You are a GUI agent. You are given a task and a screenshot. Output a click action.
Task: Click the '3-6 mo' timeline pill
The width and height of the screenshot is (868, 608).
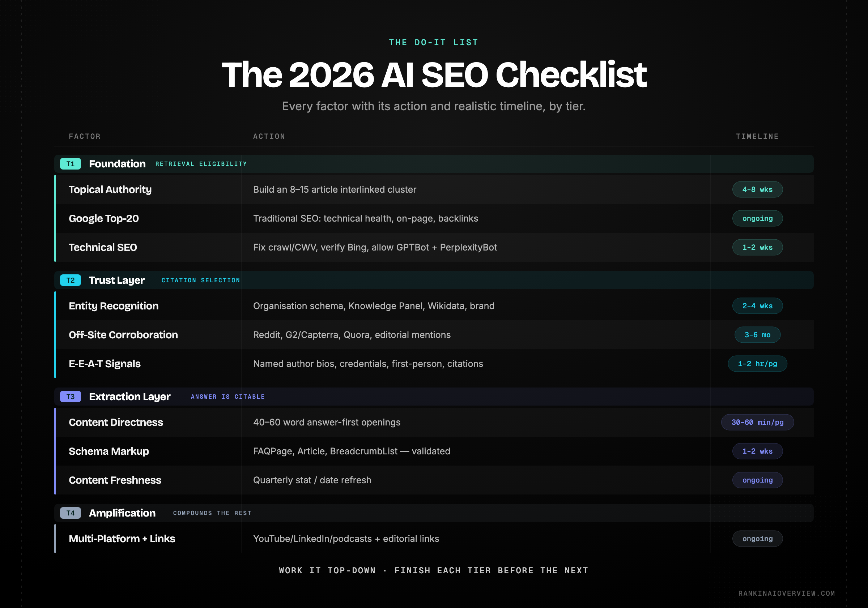click(757, 335)
